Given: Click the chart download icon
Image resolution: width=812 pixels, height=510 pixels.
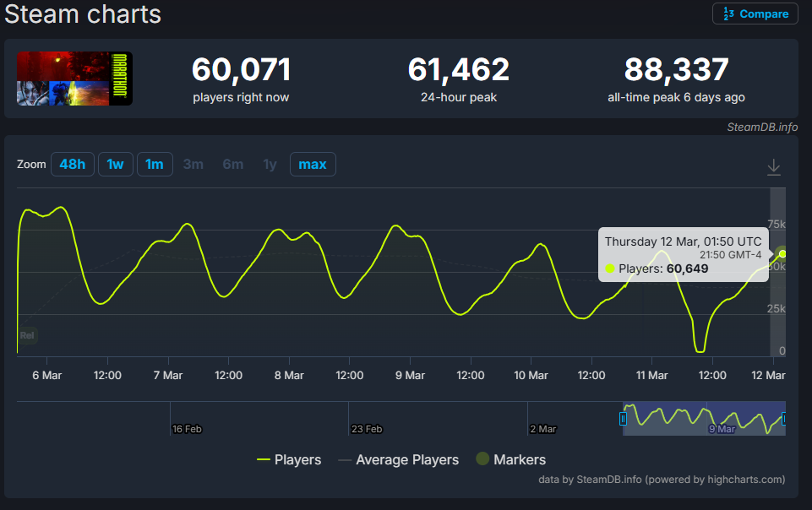Looking at the screenshot, I should [x=774, y=167].
